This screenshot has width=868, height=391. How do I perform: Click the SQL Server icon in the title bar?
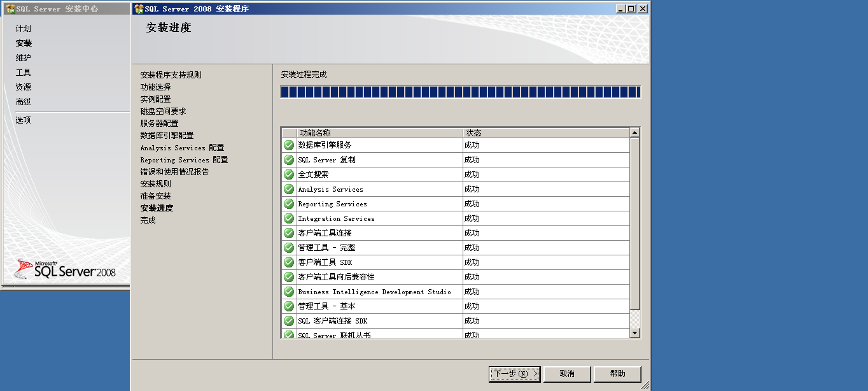(137, 8)
